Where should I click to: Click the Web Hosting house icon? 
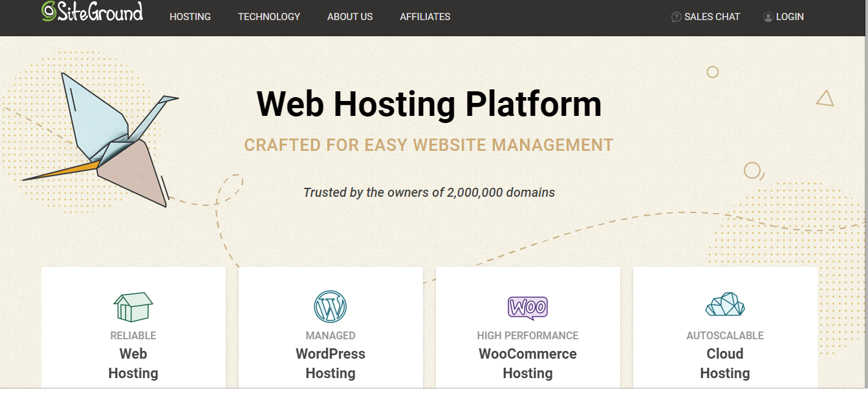(x=133, y=307)
